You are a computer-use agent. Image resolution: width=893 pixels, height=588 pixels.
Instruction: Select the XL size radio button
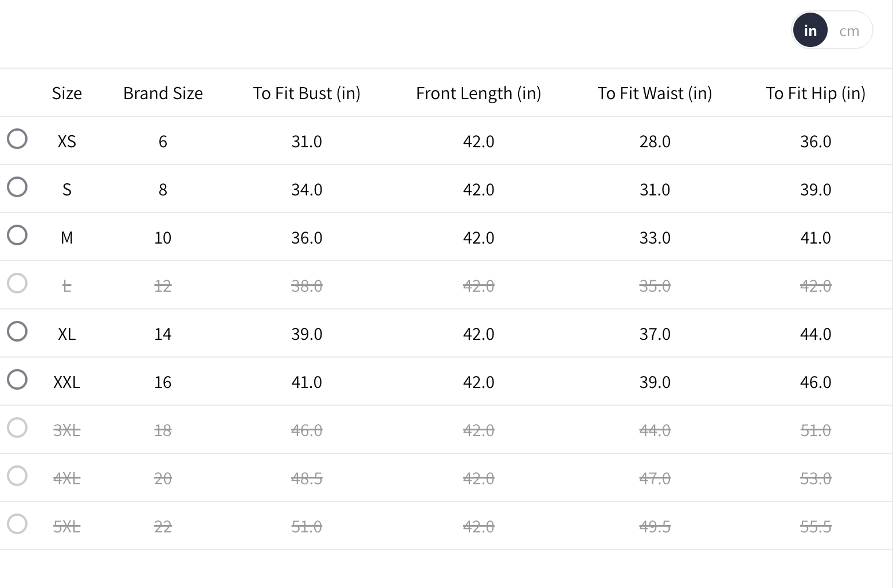coord(17,331)
